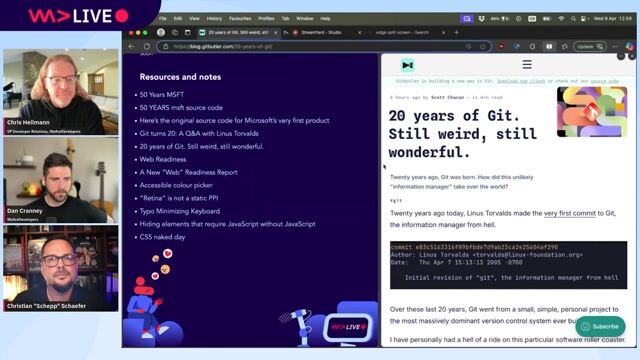Open the Edit menu
Viewport: 640px width, 360px height.
pos(178,19)
